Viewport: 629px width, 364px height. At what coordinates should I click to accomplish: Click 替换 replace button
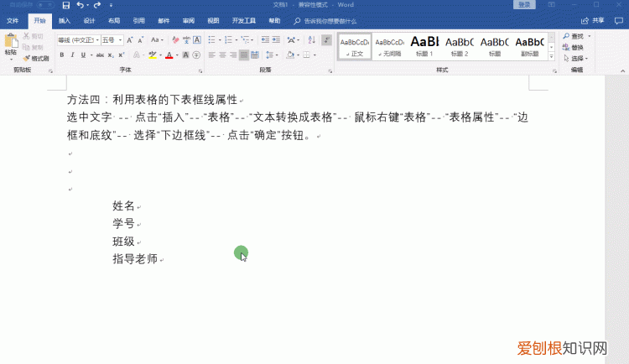574,47
